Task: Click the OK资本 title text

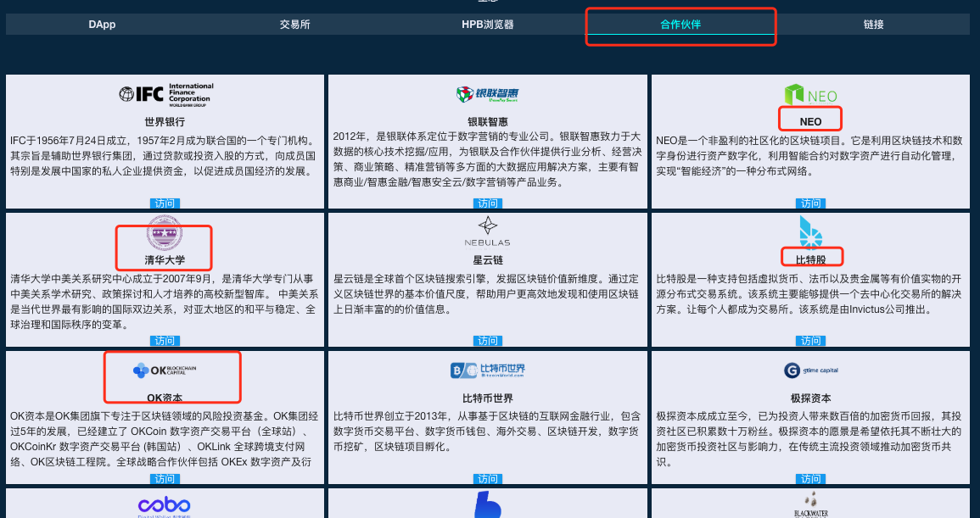Action: 165,398
